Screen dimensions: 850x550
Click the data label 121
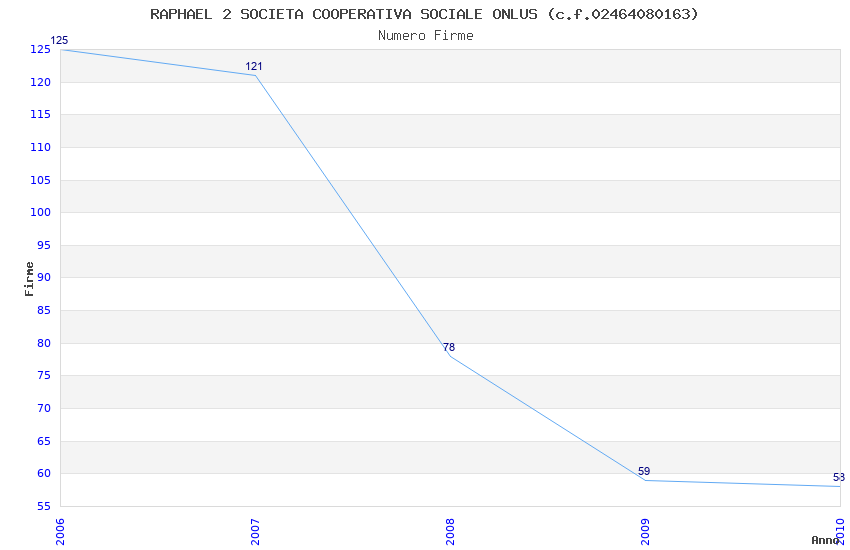(254, 67)
